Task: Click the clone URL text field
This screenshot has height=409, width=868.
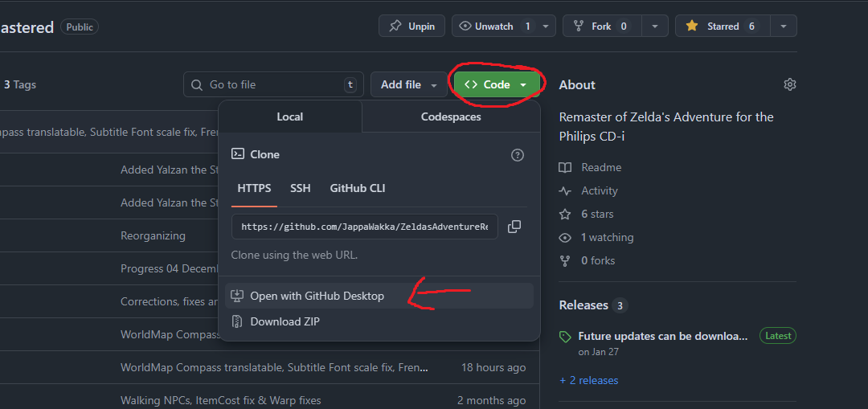Action: (365, 227)
